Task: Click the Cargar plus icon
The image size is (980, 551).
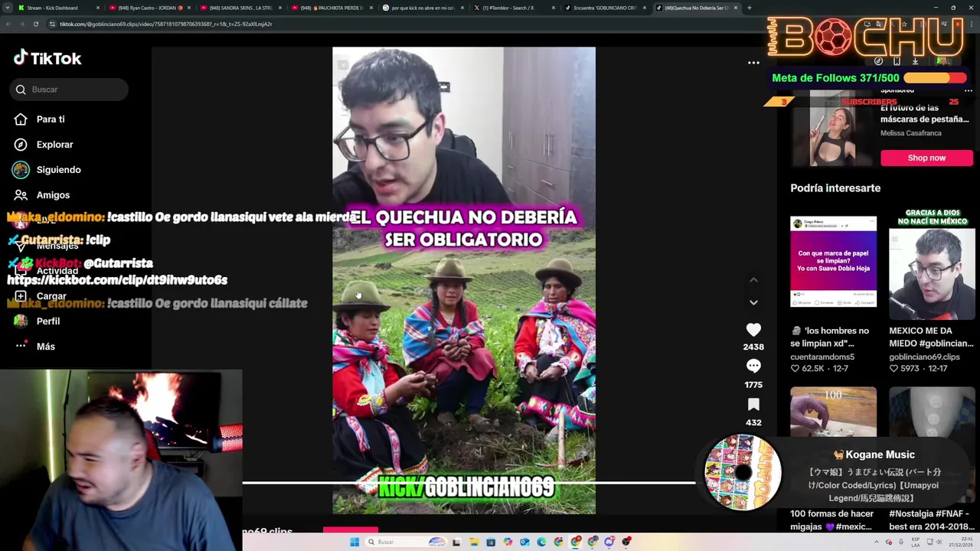Action: coord(21,296)
